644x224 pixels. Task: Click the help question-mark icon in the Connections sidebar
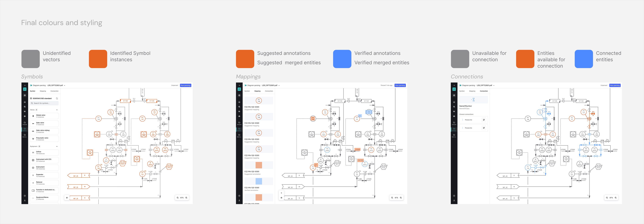click(x=454, y=196)
